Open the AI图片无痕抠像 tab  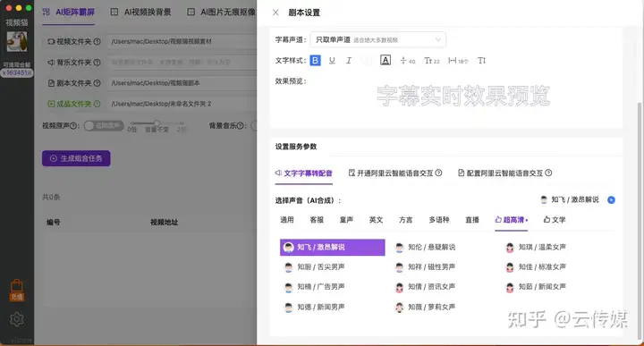coord(222,13)
